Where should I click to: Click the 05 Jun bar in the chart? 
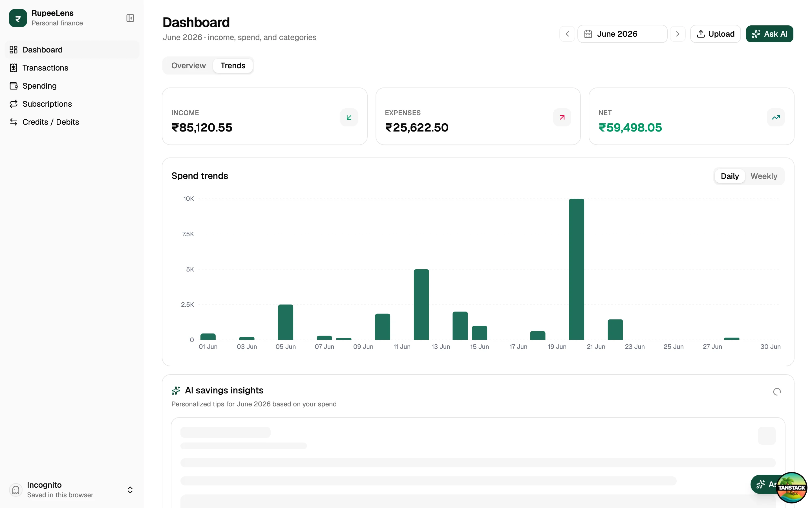(x=286, y=322)
